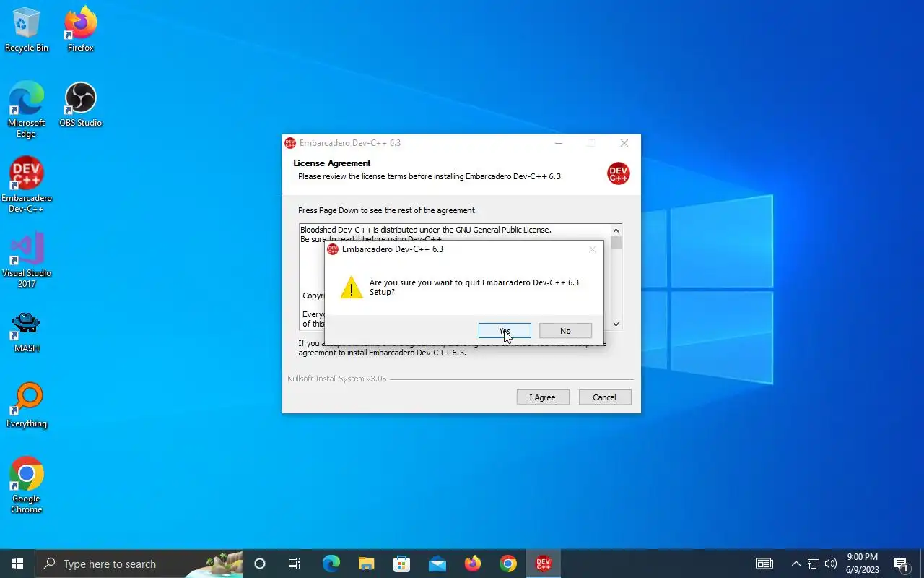Open the notification center icon
This screenshot has width=924, height=578.
902,564
